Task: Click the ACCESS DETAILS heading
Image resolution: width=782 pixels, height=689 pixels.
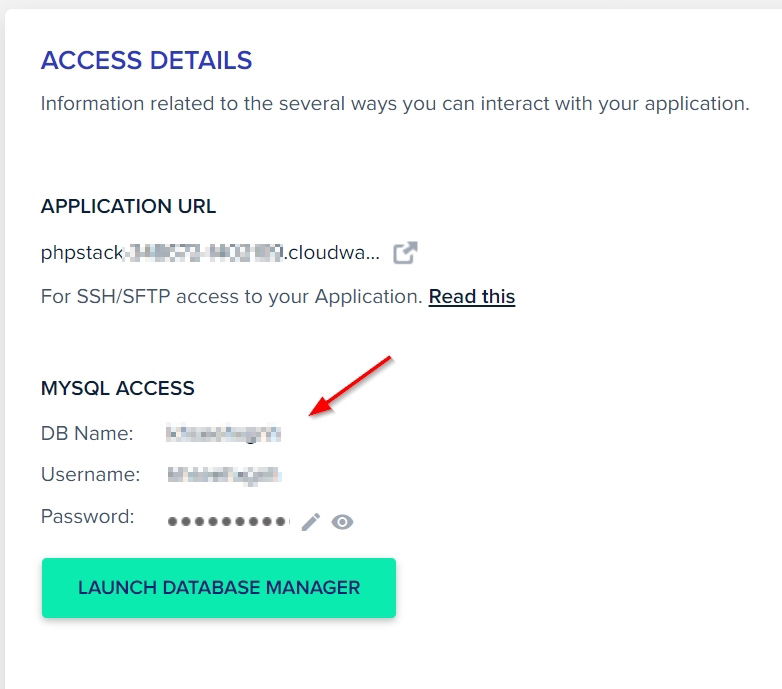Action: [x=146, y=60]
